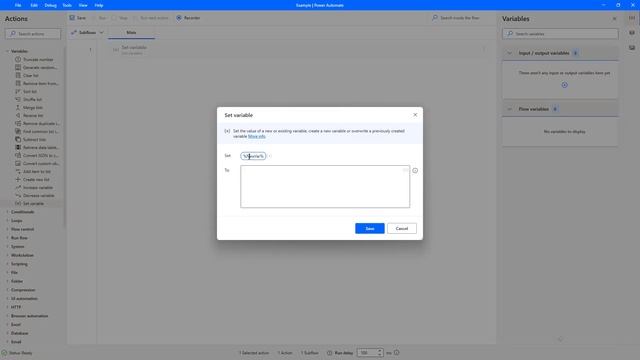Click the Clear list action icon
This screenshot has height=360, width=640.
18,76
